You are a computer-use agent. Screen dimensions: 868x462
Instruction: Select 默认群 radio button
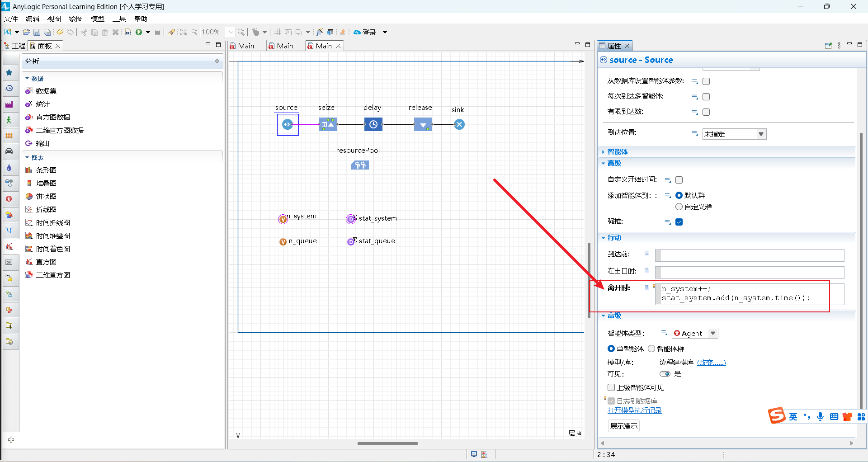679,195
